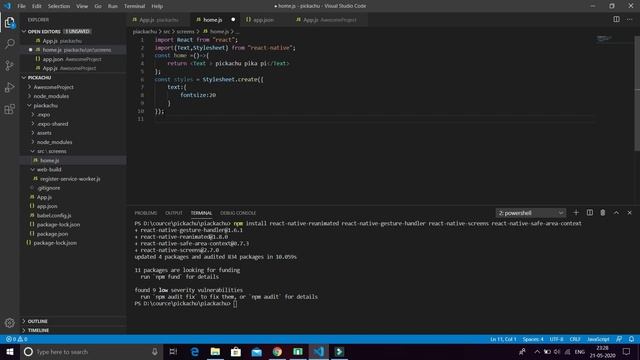Open notifications bell in status bar
This screenshot has width=640, height=360.
coord(631,339)
